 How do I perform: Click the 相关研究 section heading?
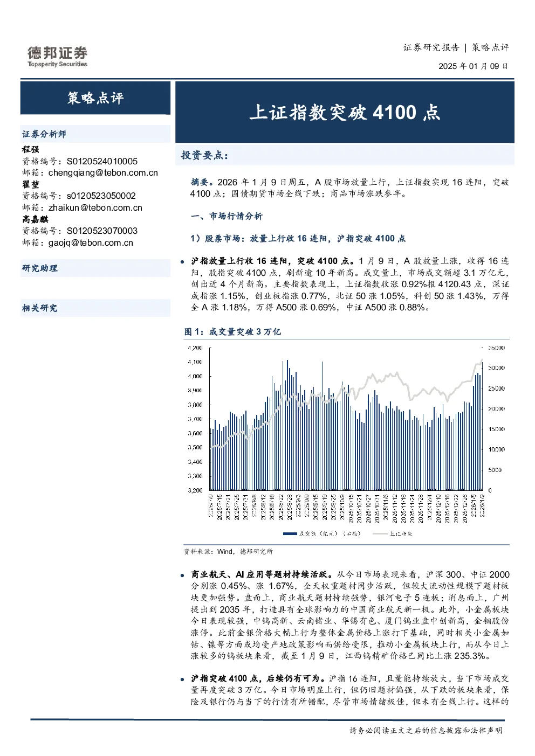pos(39,308)
